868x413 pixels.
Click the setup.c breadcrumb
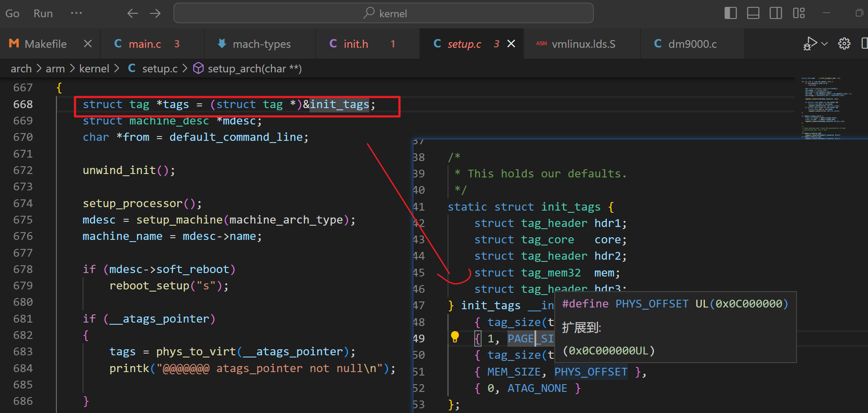point(160,68)
